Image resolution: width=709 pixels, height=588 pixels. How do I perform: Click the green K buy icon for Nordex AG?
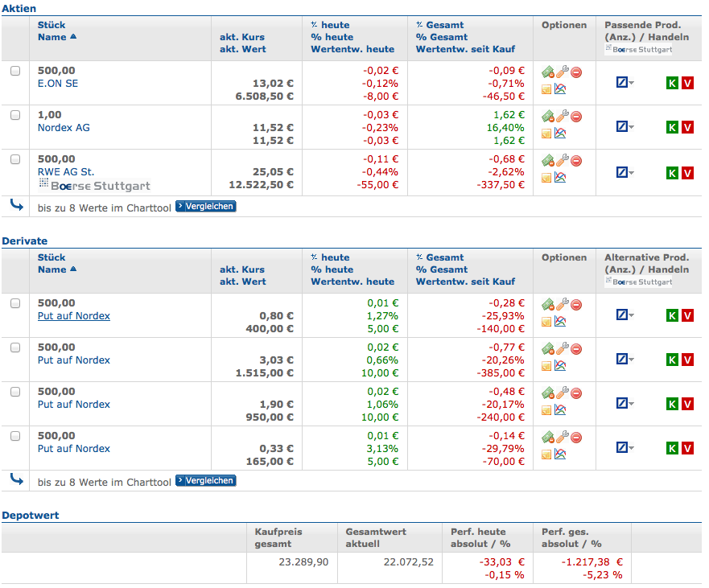coord(673,127)
